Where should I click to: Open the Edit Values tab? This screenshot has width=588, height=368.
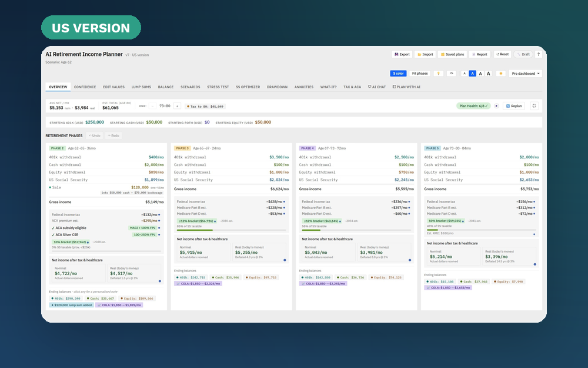(x=113, y=87)
